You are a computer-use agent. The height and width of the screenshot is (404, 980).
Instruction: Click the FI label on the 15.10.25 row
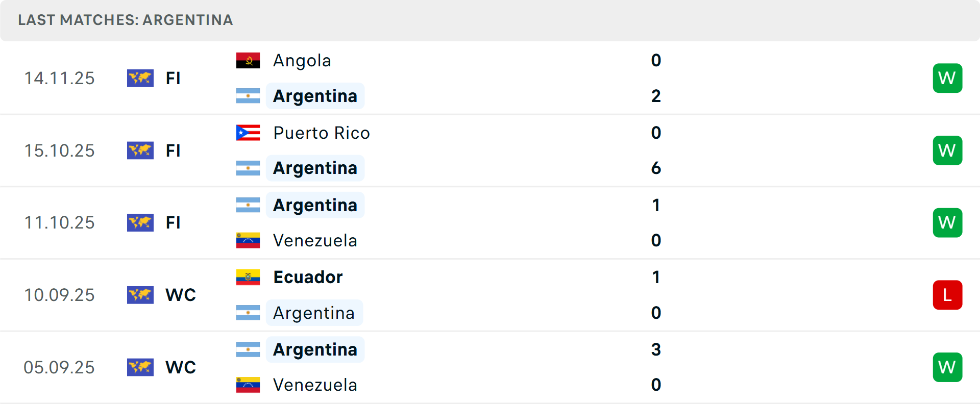coord(173,150)
